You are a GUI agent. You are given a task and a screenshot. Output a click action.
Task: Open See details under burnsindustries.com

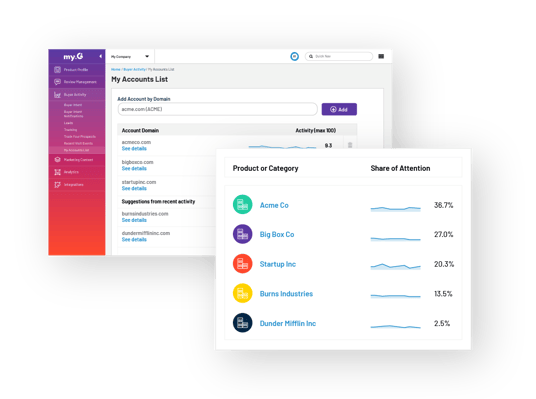pyautogui.click(x=134, y=220)
